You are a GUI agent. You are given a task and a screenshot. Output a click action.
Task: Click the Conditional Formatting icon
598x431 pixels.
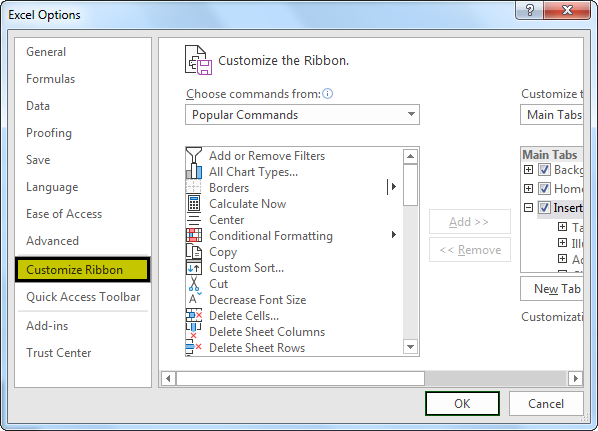[x=194, y=236]
